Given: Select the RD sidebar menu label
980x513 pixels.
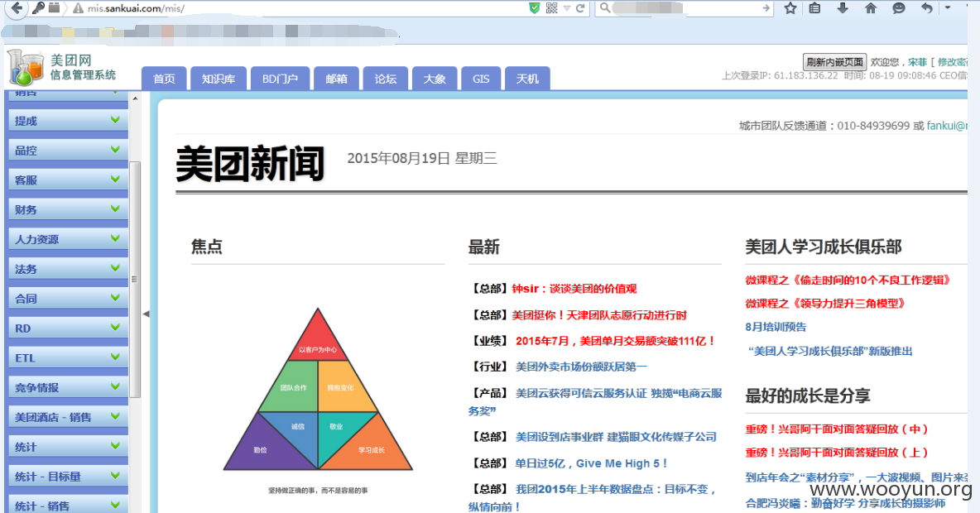Looking at the screenshot, I should point(22,328).
